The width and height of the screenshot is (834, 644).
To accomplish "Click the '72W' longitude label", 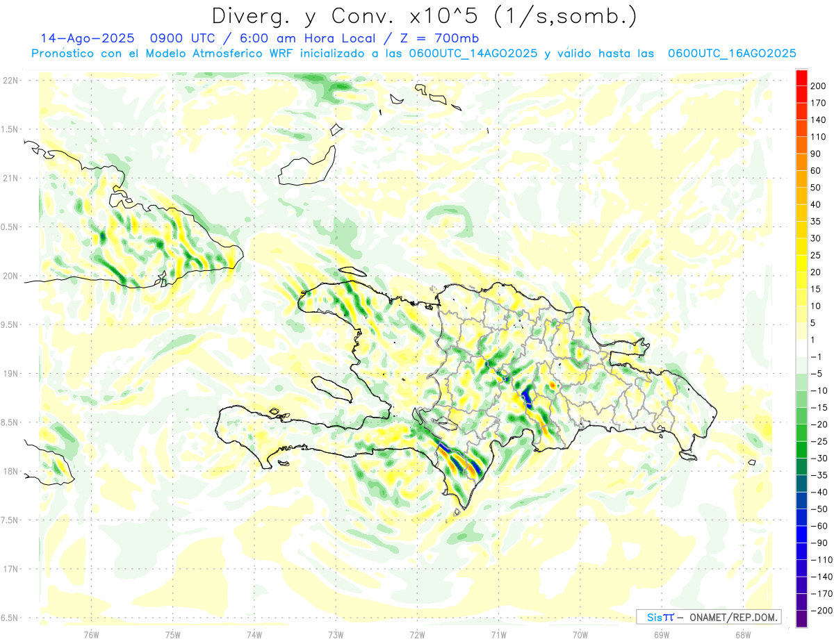I will (417, 635).
